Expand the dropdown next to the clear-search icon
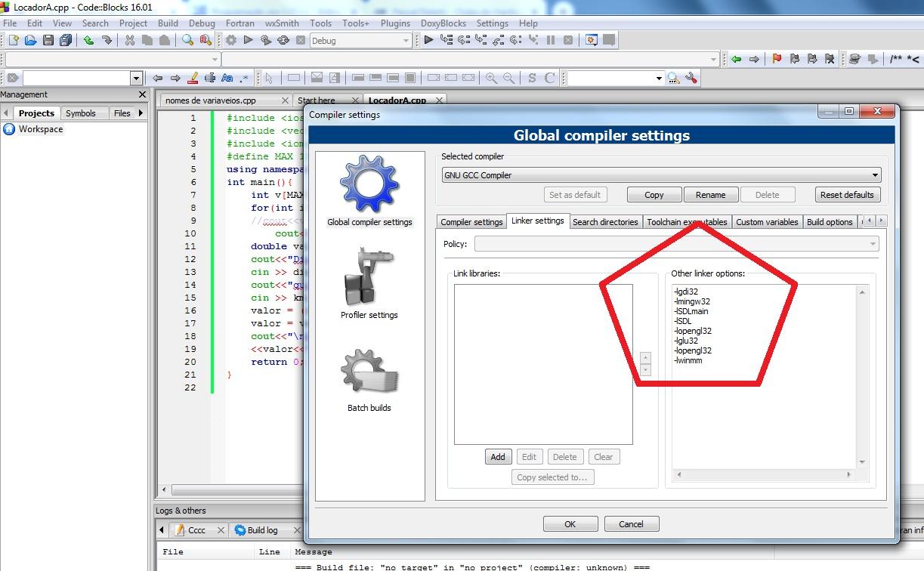Screen dimensions: 924x571 [136, 78]
